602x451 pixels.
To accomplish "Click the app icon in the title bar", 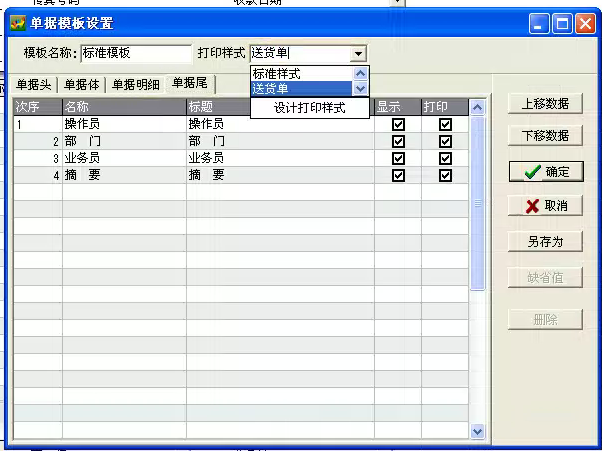I will (x=18, y=23).
